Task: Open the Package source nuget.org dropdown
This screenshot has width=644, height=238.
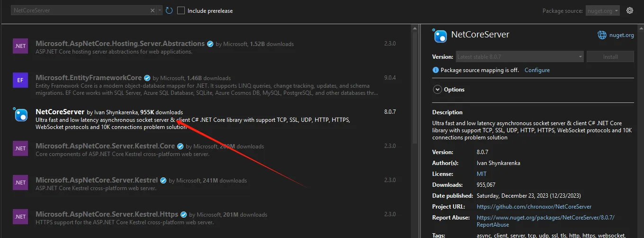Action: [603, 10]
